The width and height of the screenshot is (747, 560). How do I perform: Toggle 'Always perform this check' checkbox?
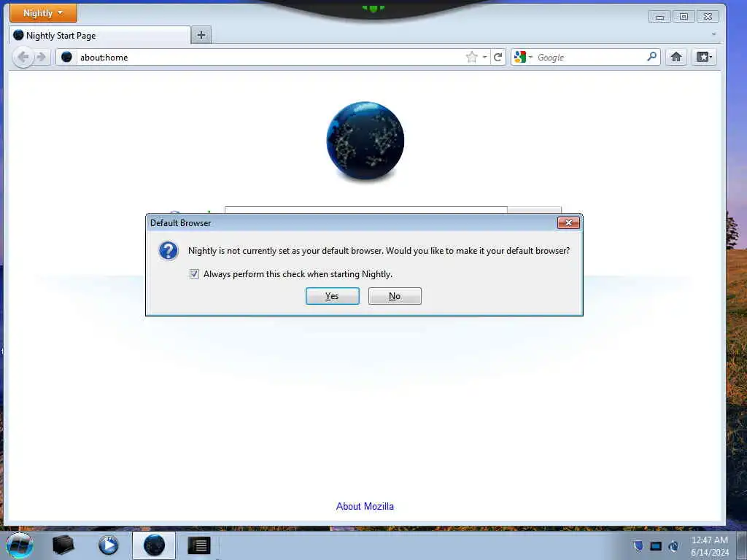[194, 274]
